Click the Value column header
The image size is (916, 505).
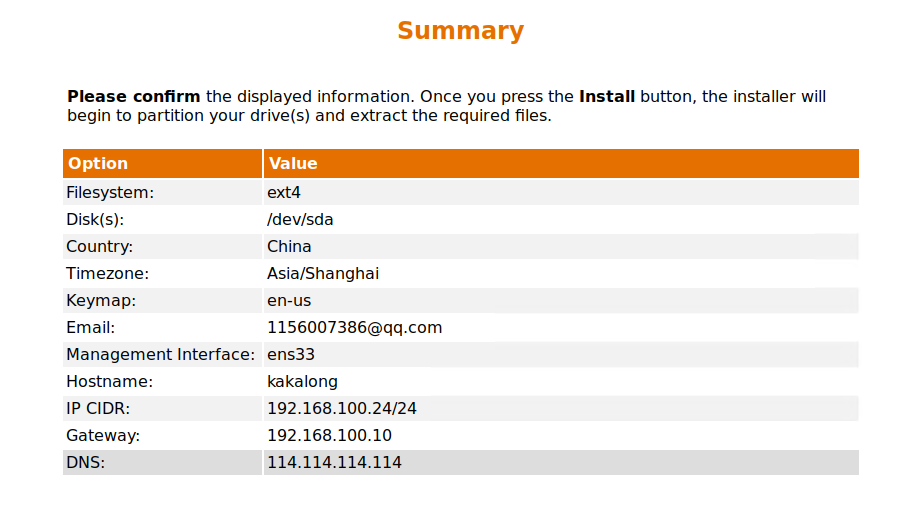[x=293, y=164]
